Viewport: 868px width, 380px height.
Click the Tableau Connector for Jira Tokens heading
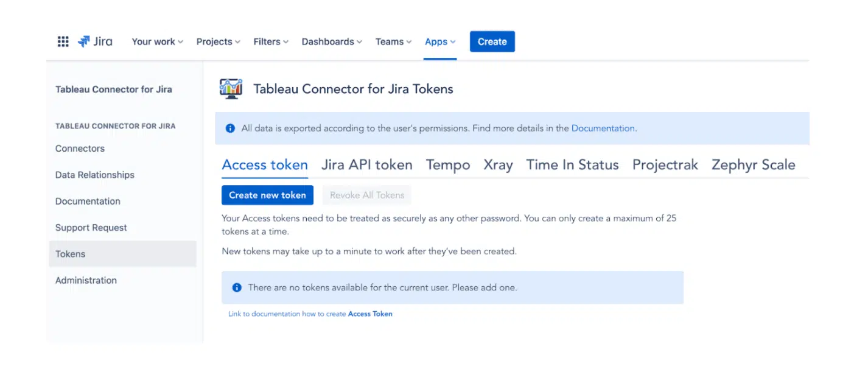click(353, 89)
